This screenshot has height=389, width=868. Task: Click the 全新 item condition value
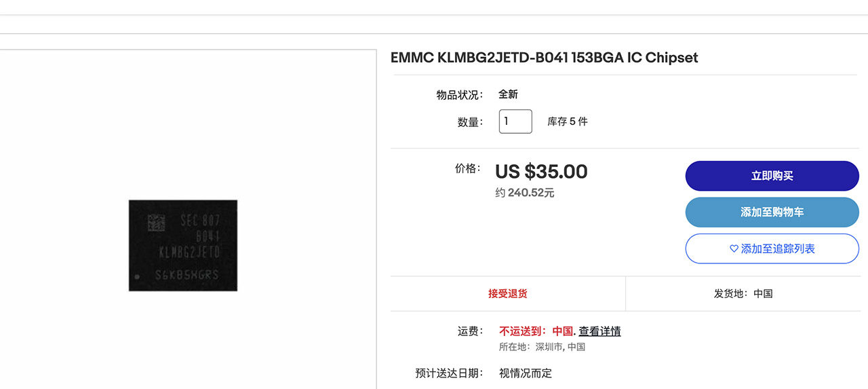pos(508,94)
